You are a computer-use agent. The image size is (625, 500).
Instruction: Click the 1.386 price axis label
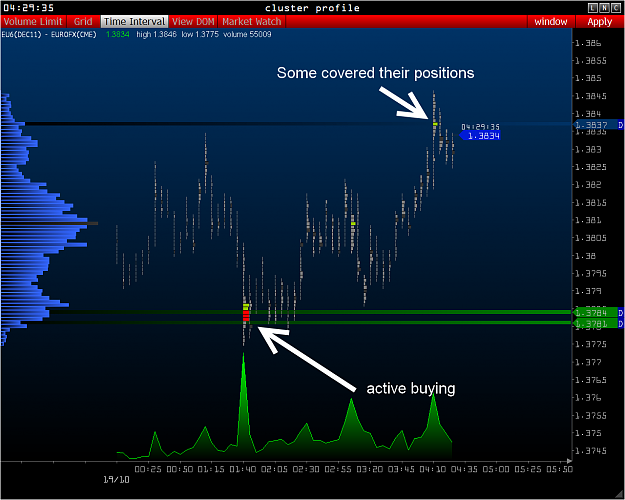(x=588, y=43)
